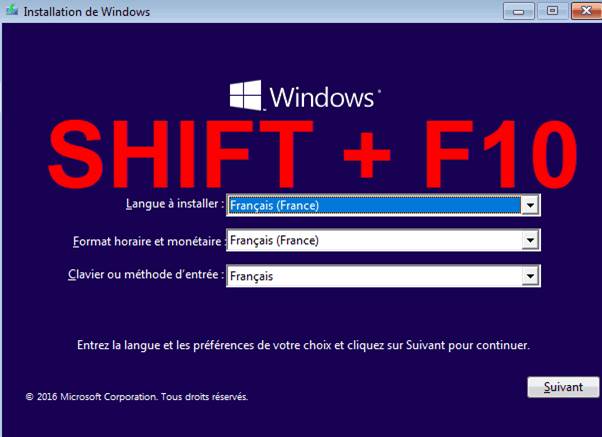Expand the Langue à installer dropdown arrow
This screenshot has width=602, height=437.
[531, 205]
